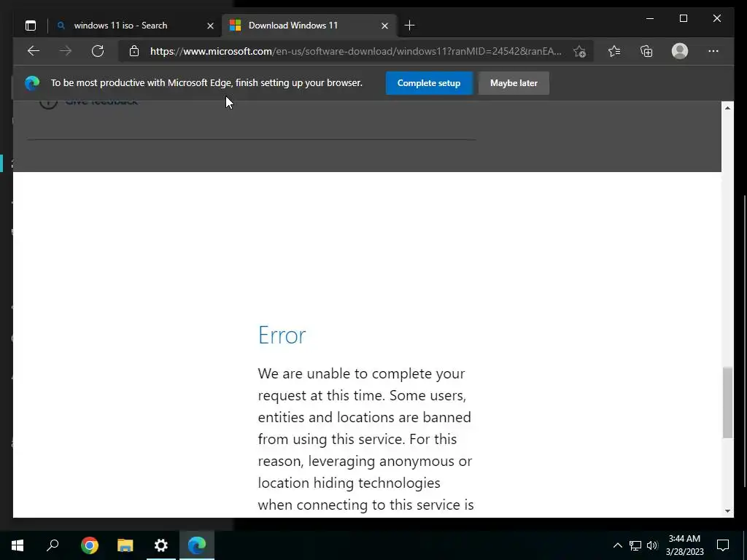Minimize the Edge window
Image resolution: width=747 pixels, height=560 pixels.
pos(650,18)
